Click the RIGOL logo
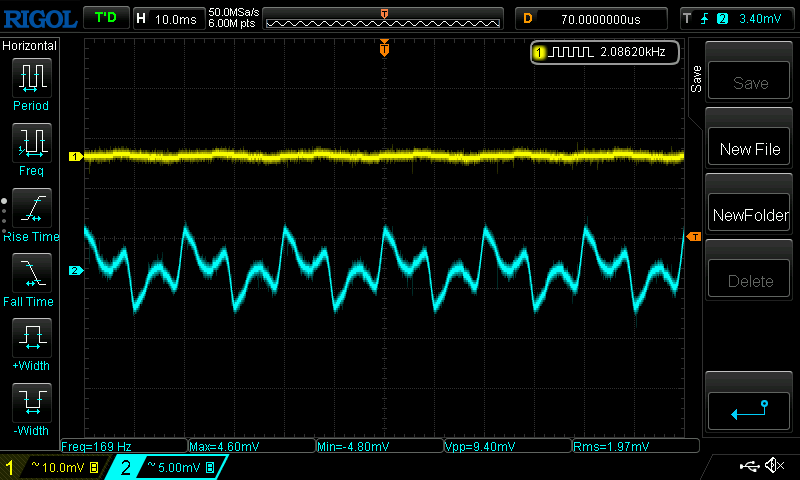The height and width of the screenshot is (480, 800). tap(40, 19)
